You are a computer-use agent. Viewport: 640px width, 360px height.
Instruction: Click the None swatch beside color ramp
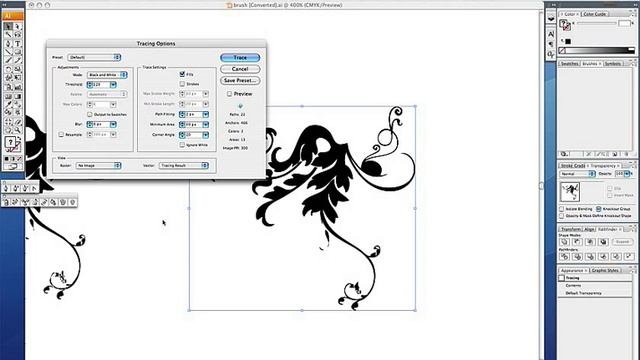(562, 51)
